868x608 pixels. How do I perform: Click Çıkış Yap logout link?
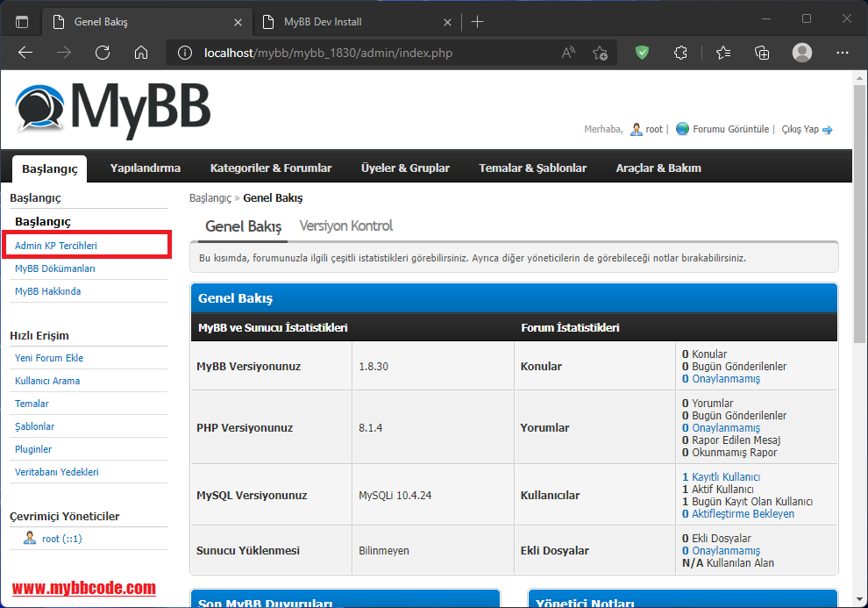pyautogui.click(x=800, y=129)
